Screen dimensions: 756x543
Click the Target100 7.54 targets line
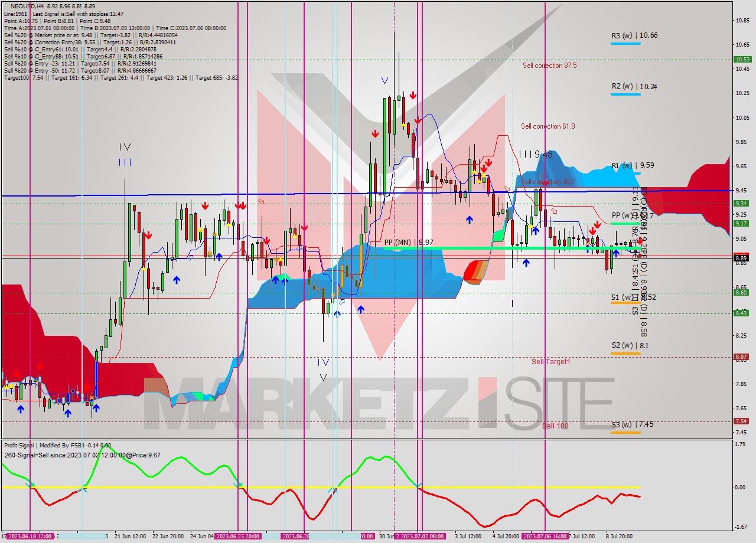point(121,78)
